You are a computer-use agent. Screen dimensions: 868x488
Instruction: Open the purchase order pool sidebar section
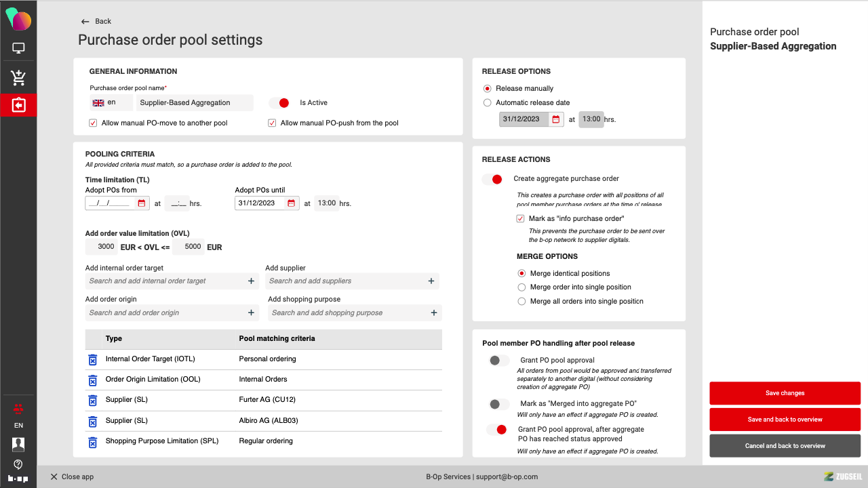18,105
